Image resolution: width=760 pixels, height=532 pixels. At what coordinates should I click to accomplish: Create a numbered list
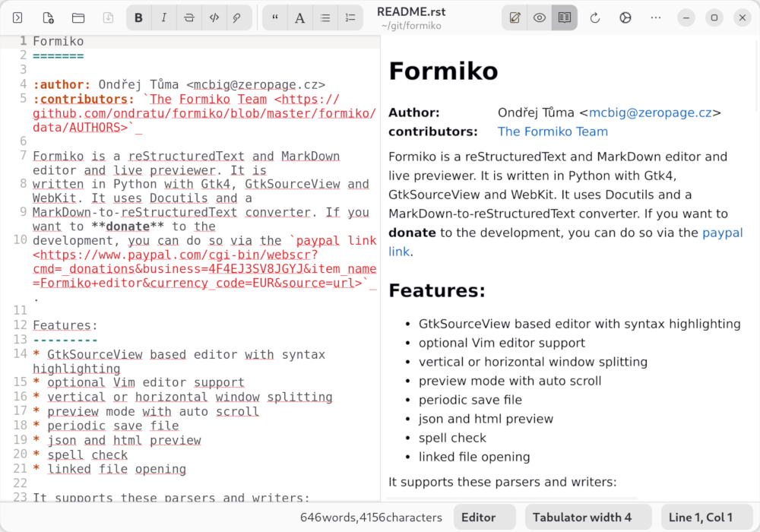pos(350,17)
